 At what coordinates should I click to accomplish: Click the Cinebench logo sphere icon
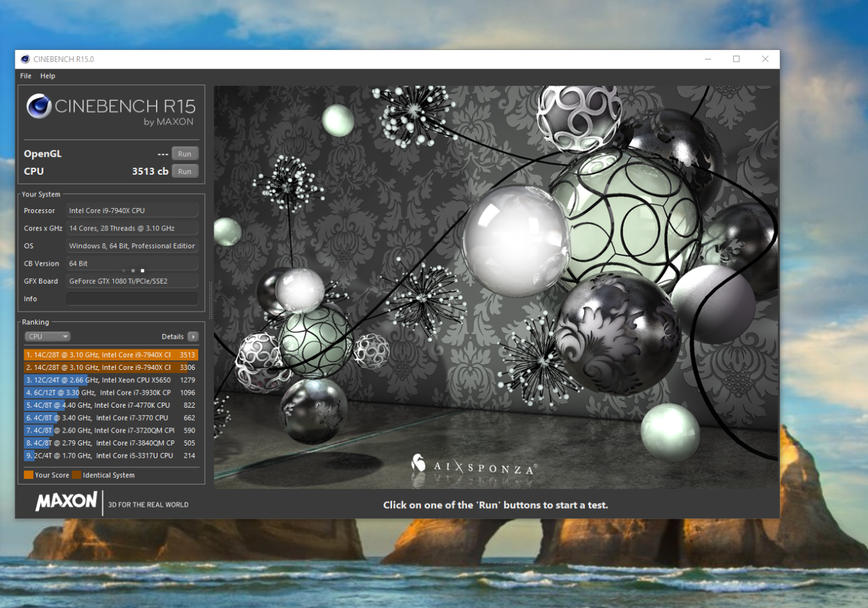tap(38, 106)
